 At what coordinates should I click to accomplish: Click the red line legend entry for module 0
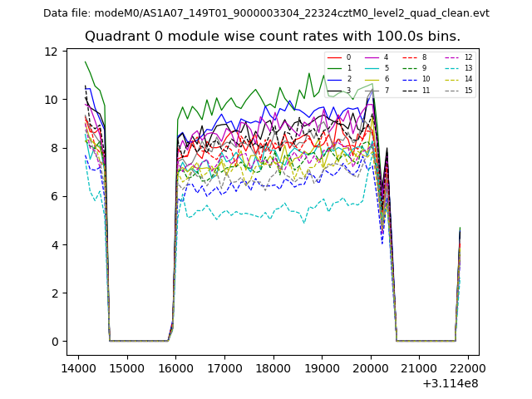[340, 57]
